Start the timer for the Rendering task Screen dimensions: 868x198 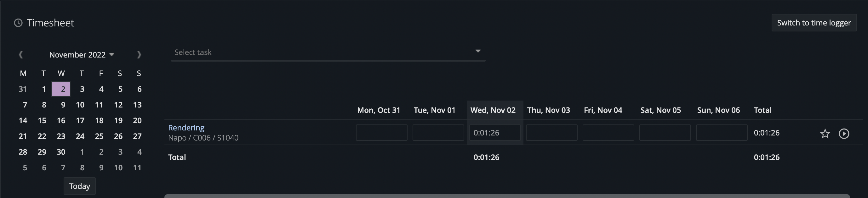(x=844, y=134)
